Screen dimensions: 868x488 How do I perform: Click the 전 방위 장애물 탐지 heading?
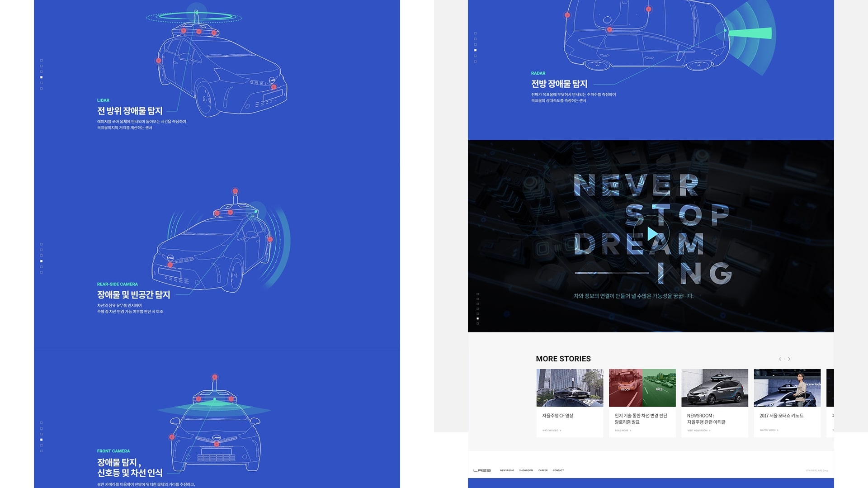coord(130,111)
